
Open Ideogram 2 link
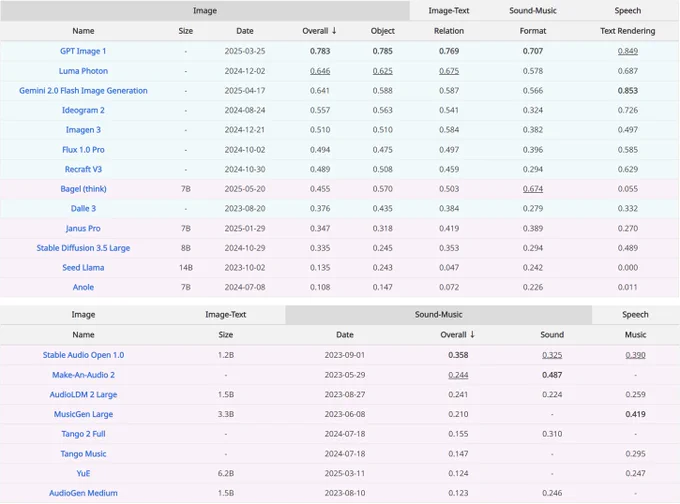click(83, 110)
